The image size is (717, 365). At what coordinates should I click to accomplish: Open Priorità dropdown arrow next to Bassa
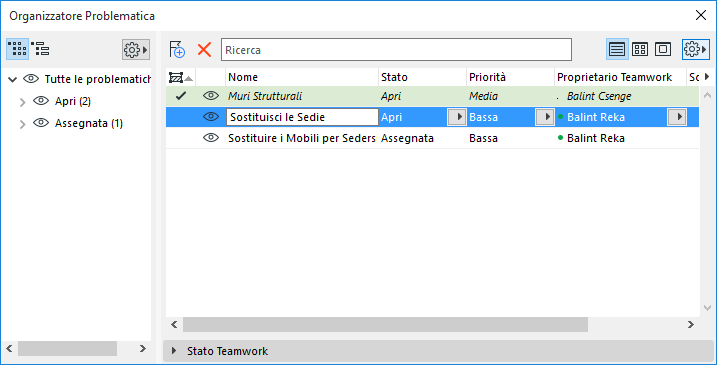pos(545,117)
